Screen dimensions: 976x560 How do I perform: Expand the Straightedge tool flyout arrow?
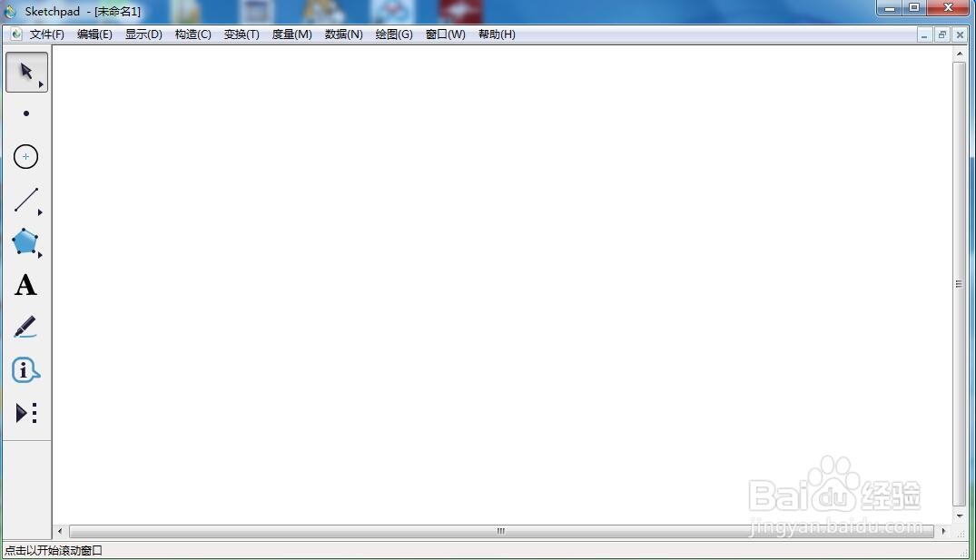click(x=40, y=212)
